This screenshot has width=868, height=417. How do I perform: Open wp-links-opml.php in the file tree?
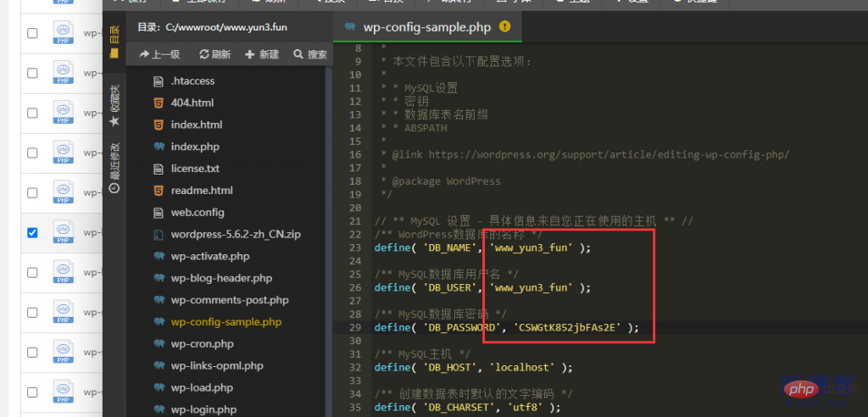[x=217, y=365]
